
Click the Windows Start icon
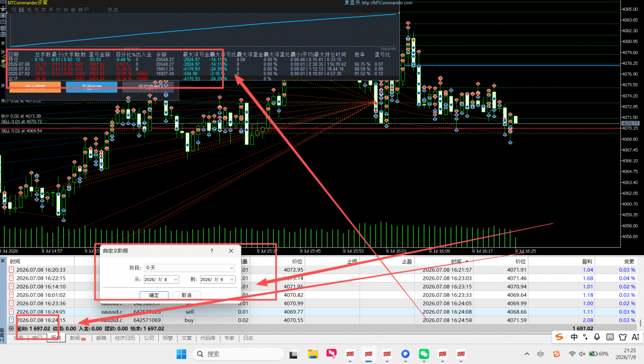(181, 354)
